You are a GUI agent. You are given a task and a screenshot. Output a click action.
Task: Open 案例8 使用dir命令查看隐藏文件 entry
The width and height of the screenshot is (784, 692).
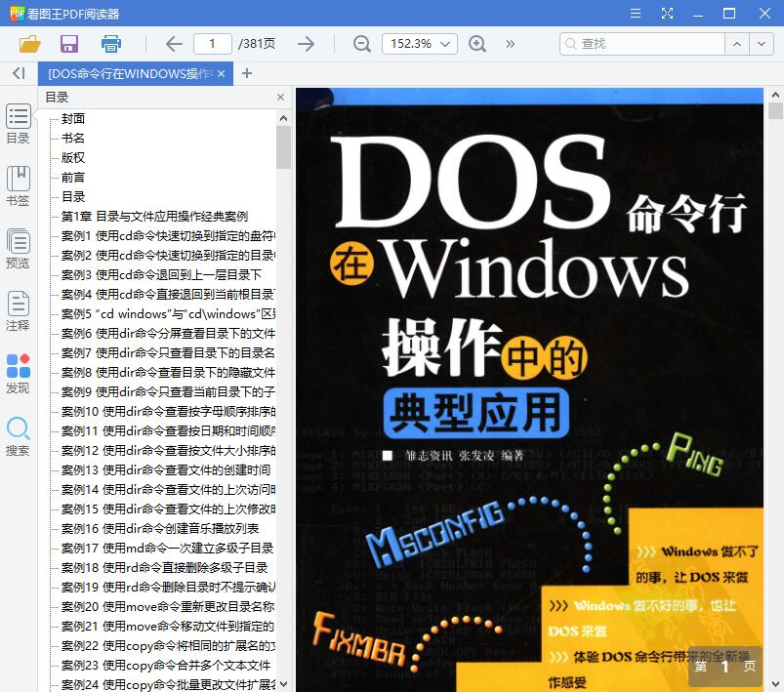(x=168, y=372)
